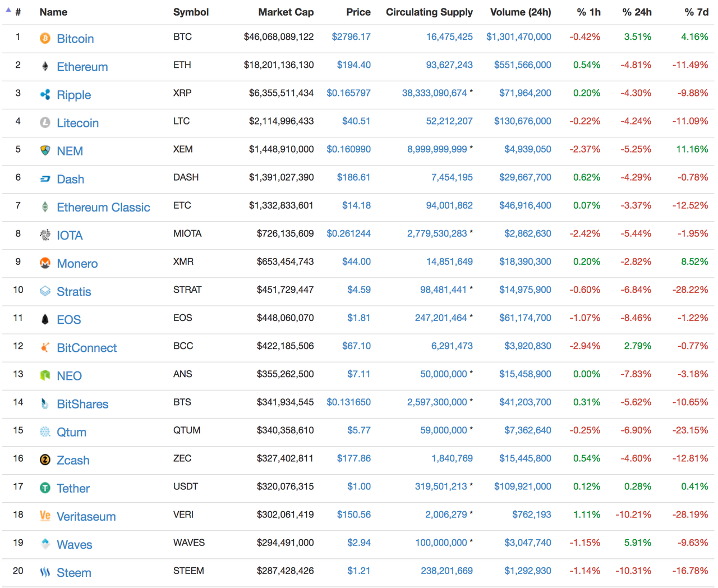Click Litecoin volume $130,676,000

tap(522, 121)
